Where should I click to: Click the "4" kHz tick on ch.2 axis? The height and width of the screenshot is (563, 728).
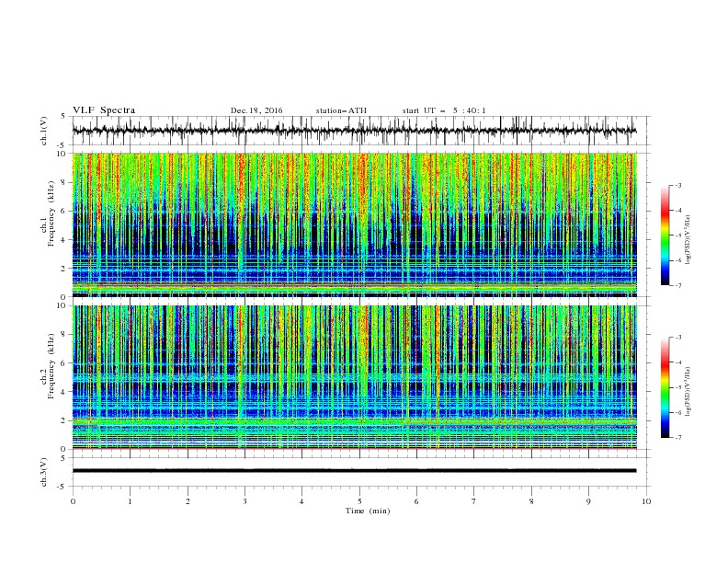pyautogui.click(x=65, y=392)
